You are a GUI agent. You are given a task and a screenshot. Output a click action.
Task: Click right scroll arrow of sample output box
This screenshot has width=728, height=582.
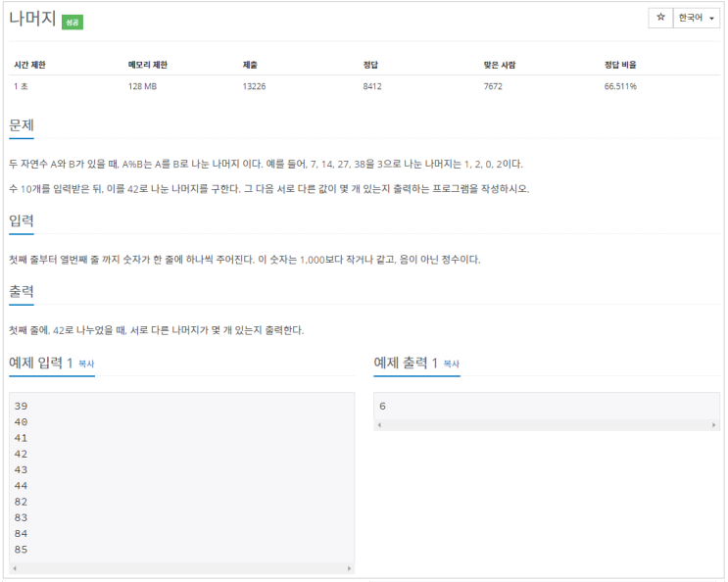[x=714, y=425]
